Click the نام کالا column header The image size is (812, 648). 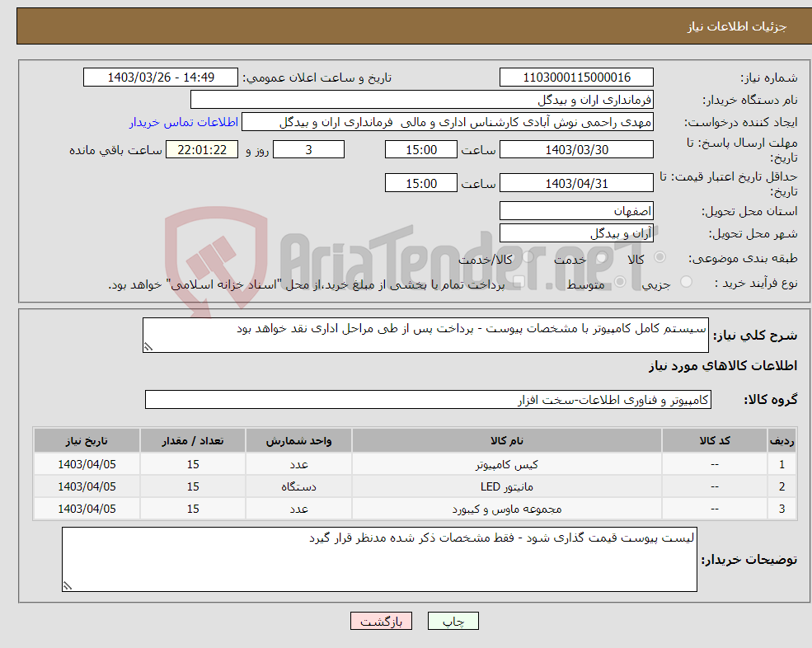(507, 441)
